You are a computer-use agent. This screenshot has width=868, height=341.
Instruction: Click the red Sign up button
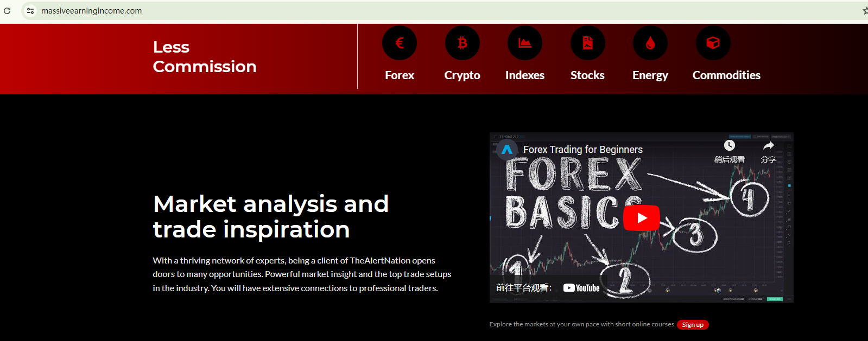(x=693, y=325)
